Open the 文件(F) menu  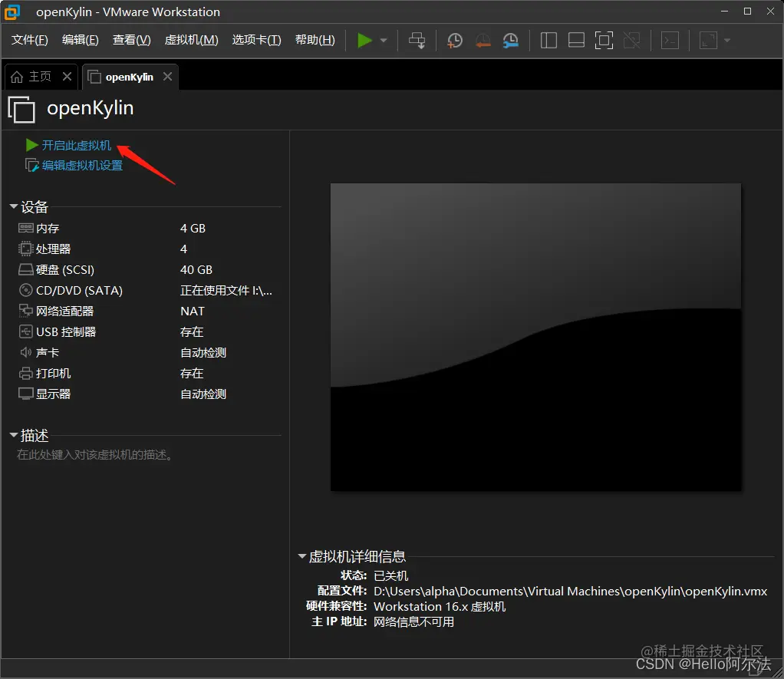coord(29,39)
